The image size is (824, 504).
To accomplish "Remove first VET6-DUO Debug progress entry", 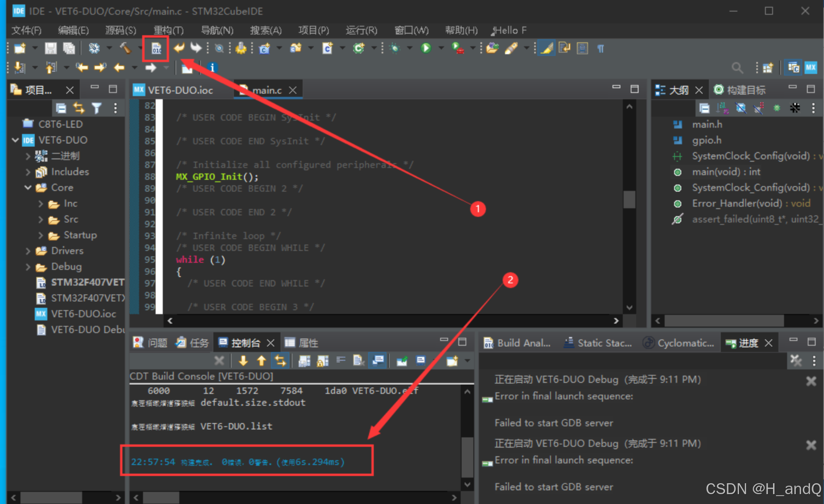I will pos(811,381).
